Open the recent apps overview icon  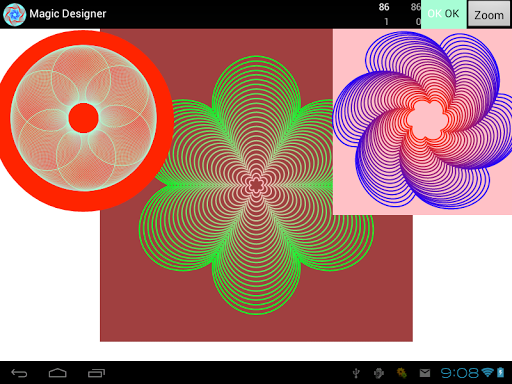point(96,373)
